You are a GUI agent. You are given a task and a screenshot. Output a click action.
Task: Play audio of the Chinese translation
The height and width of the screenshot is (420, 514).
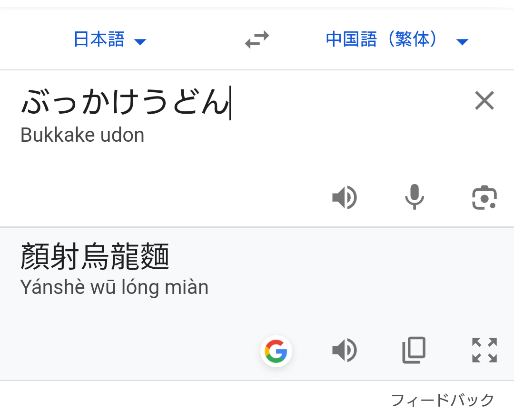(344, 351)
